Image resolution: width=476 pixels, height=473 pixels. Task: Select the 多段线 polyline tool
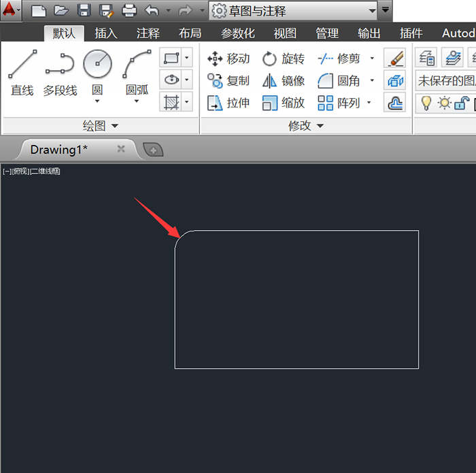60,73
